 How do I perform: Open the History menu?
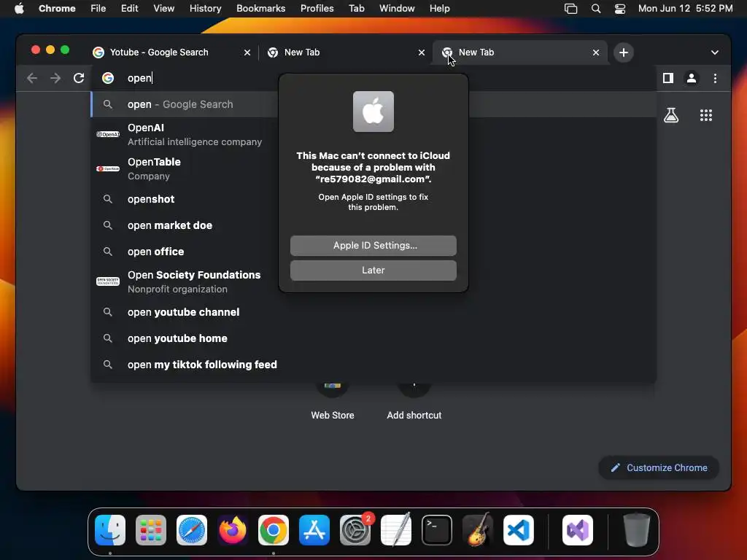tap(205, 9)
